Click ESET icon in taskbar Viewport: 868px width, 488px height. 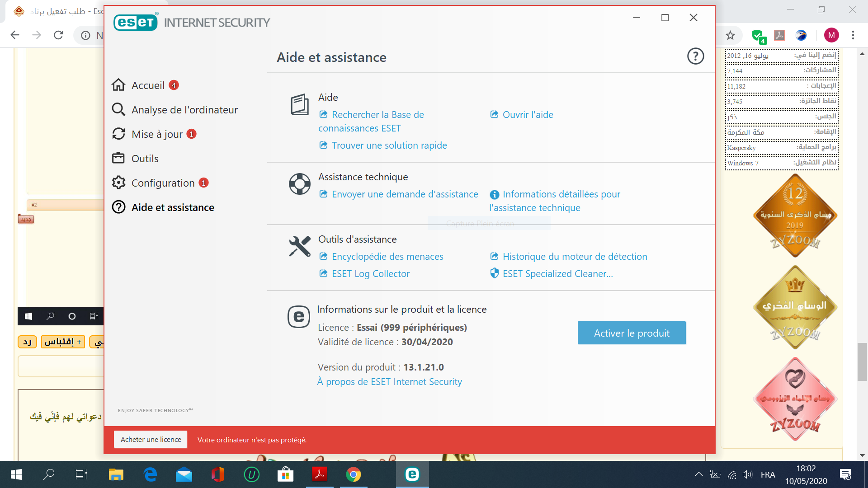pos(412,474)
